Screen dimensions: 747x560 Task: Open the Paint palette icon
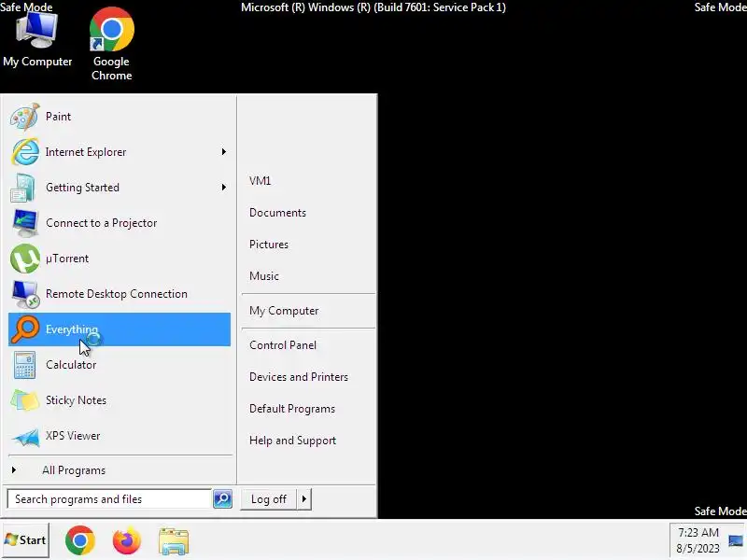click(x=24, y=117)
